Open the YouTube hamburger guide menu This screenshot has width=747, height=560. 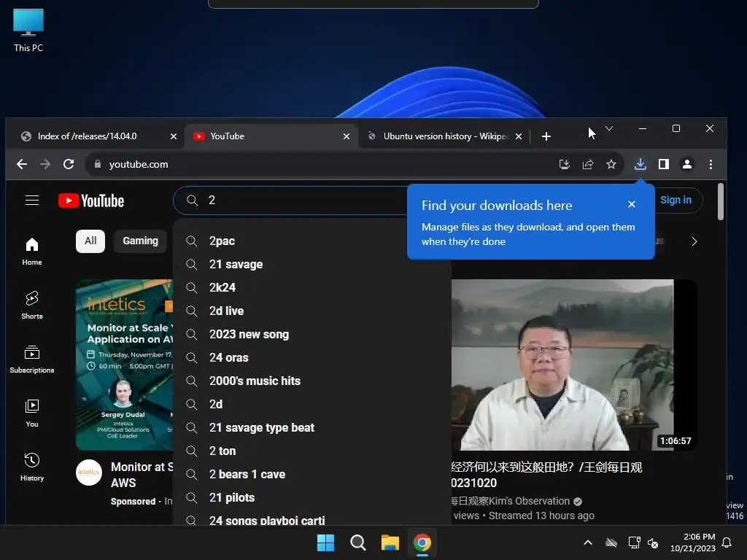coord(32,201)
